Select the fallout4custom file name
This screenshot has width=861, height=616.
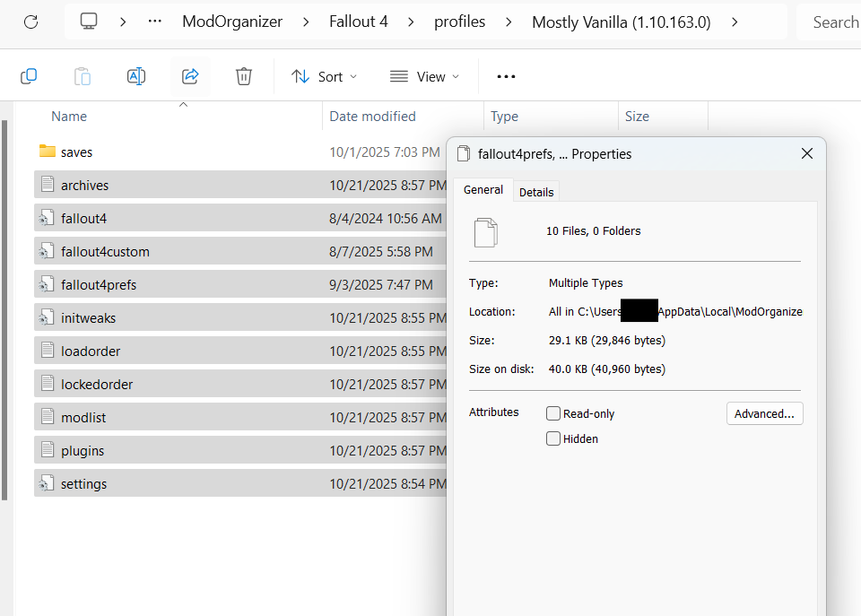pyautogui.click(x=105, y=251)
